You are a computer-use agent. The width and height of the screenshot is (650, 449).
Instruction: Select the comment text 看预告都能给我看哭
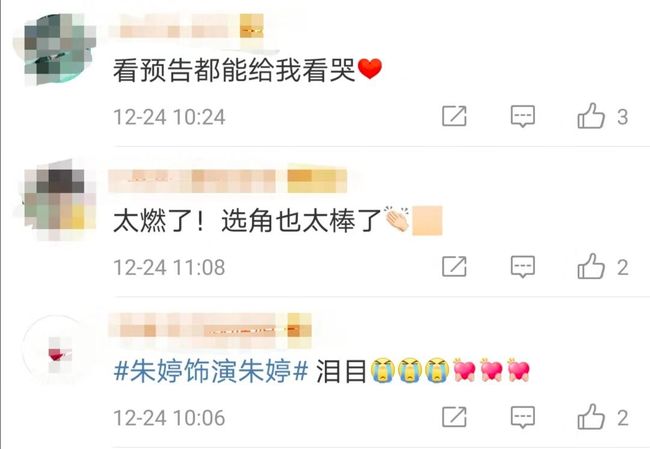(235, 70)
